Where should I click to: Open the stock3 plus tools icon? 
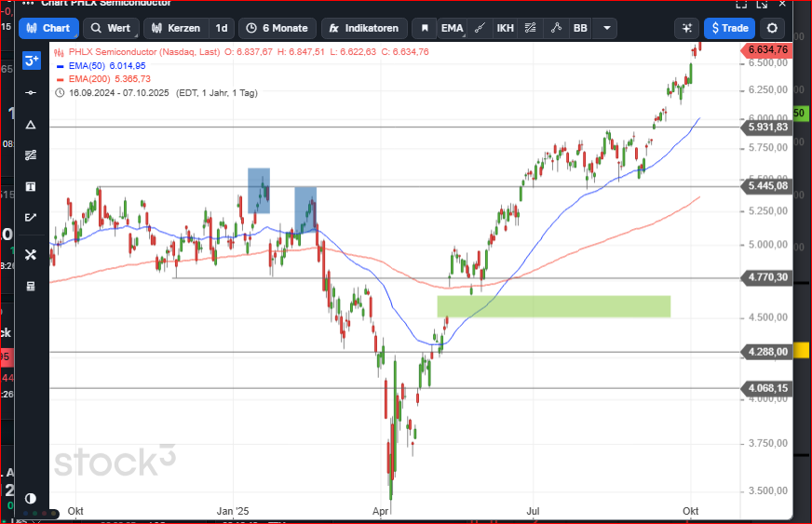click(31, 61)
